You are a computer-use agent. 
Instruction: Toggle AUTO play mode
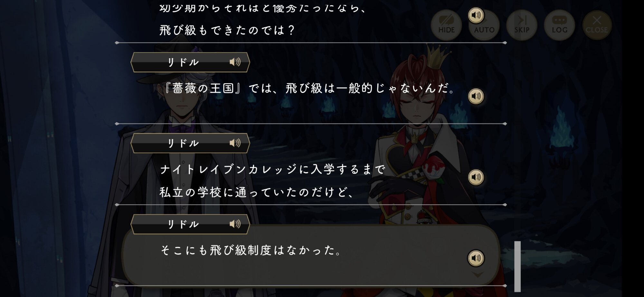coord(484,26)
